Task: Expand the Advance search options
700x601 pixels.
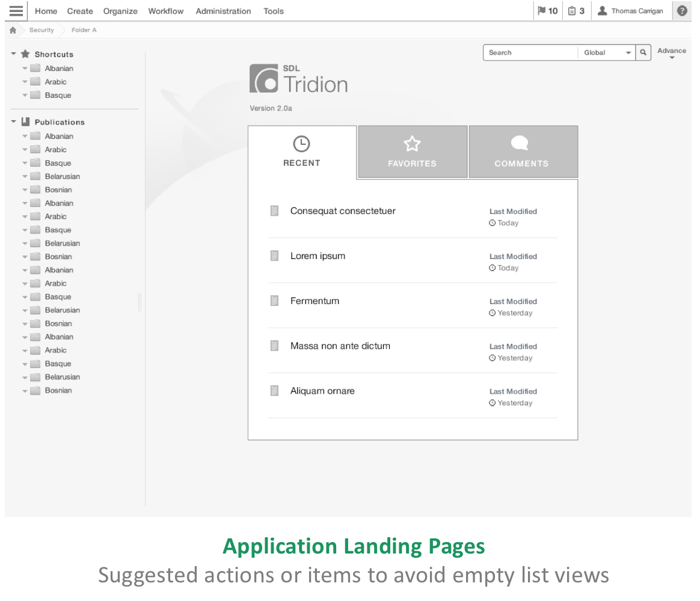Action: pos(671,53)
